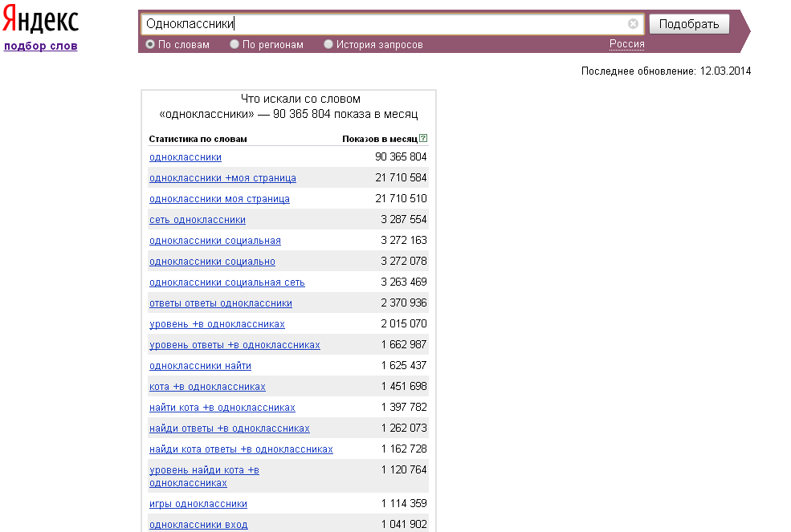Open уровень +в одноклассниках link
Viewport: 791px width, 532px height.
pyautogui.click(x=217, y=324)
